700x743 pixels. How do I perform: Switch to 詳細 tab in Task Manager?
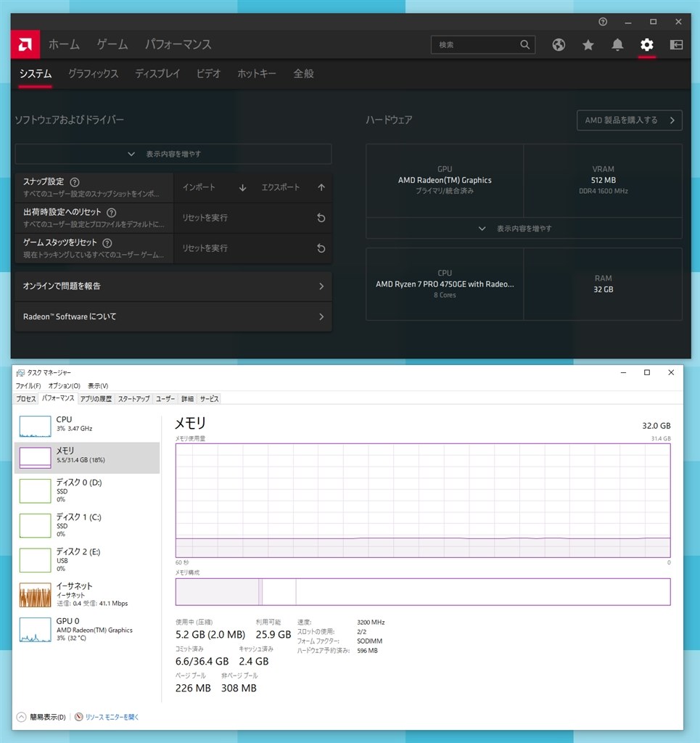point(188,399)
